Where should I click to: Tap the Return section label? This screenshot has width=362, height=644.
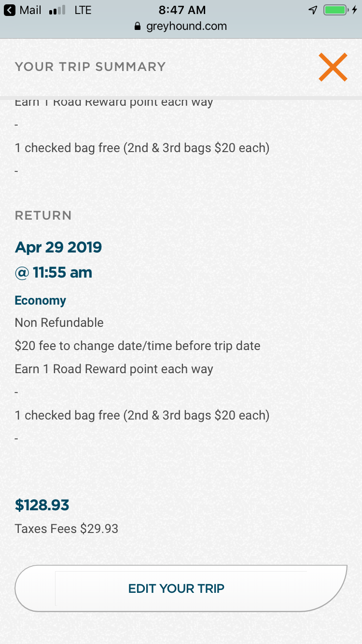(x=43, y=215)
